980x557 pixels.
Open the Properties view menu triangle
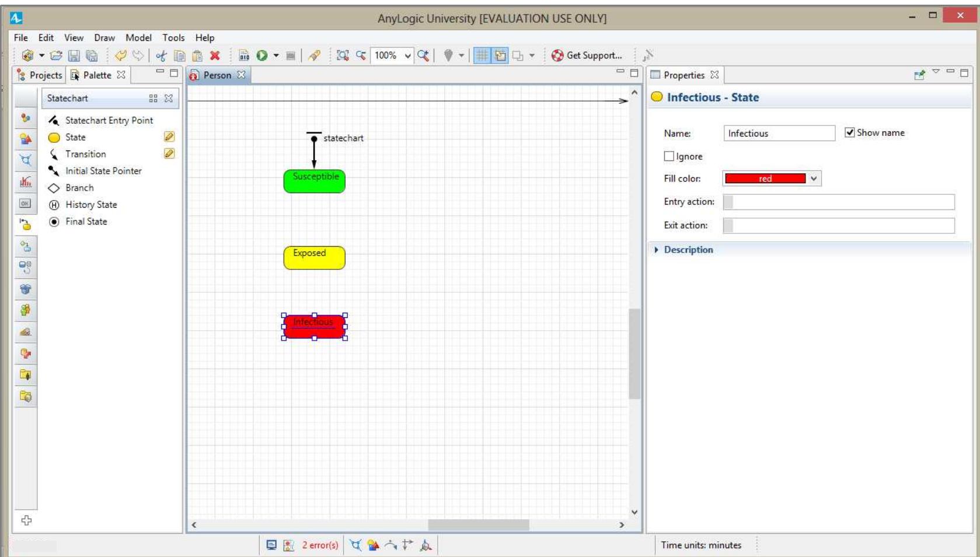point(936,72)
